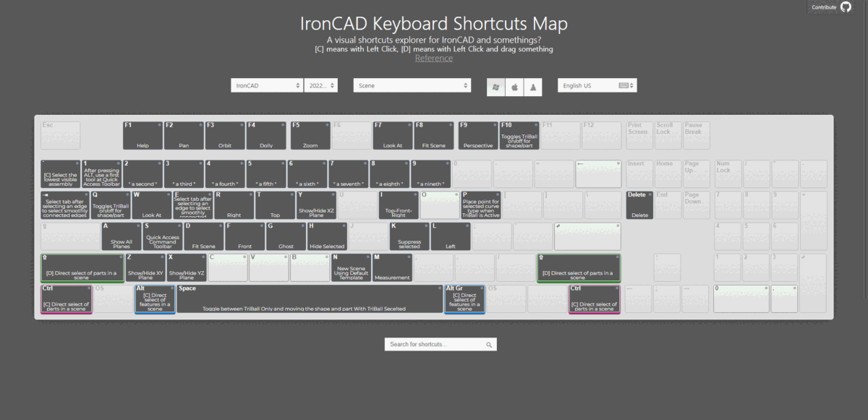Click the F5 Zoom key
This screenshot has height=420, width=868.
tap(310, 136)
